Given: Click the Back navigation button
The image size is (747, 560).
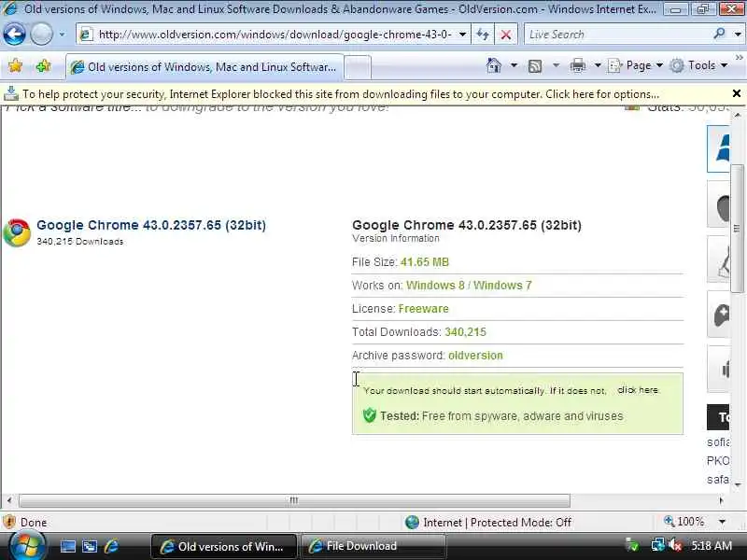Looking at the screenshot, I should coord(14,35).
